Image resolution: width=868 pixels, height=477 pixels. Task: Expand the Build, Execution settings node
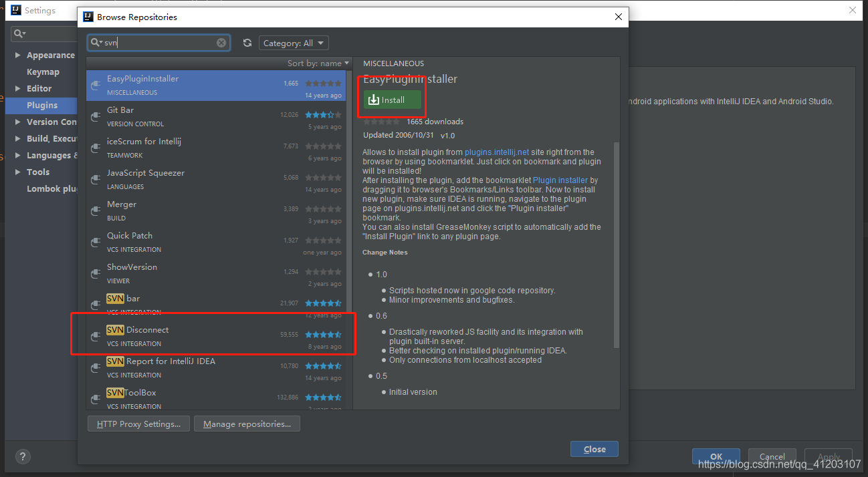point(17,138)
